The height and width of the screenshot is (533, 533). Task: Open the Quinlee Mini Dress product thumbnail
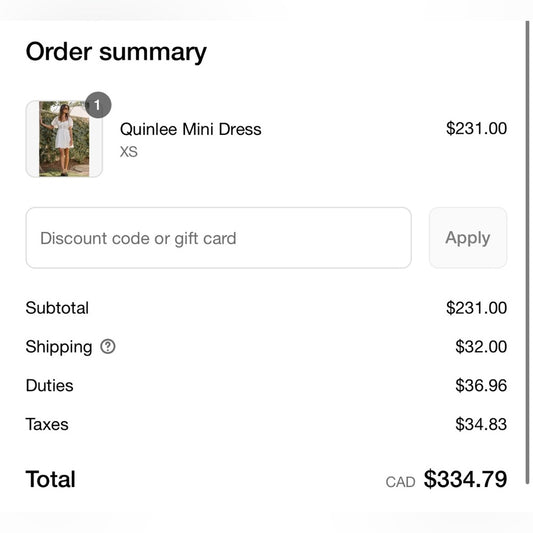[64, 139]
